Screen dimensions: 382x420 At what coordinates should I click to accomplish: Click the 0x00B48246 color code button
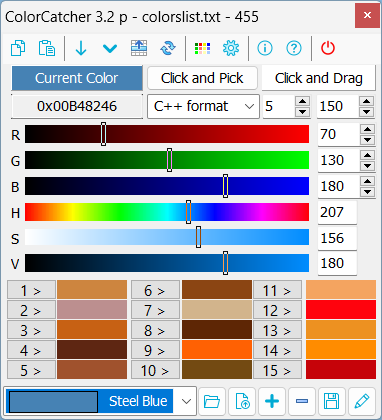pyautogui.click(x=77, y=106)
